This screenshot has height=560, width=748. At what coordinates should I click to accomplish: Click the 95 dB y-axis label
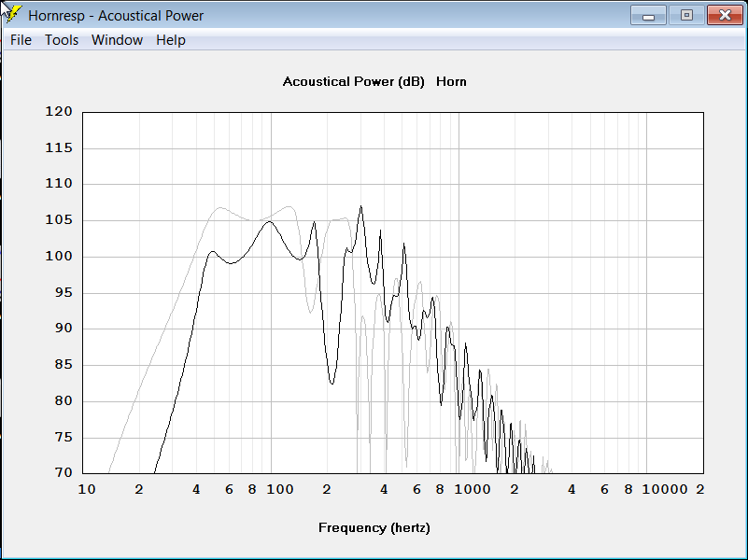coord(64,293)
